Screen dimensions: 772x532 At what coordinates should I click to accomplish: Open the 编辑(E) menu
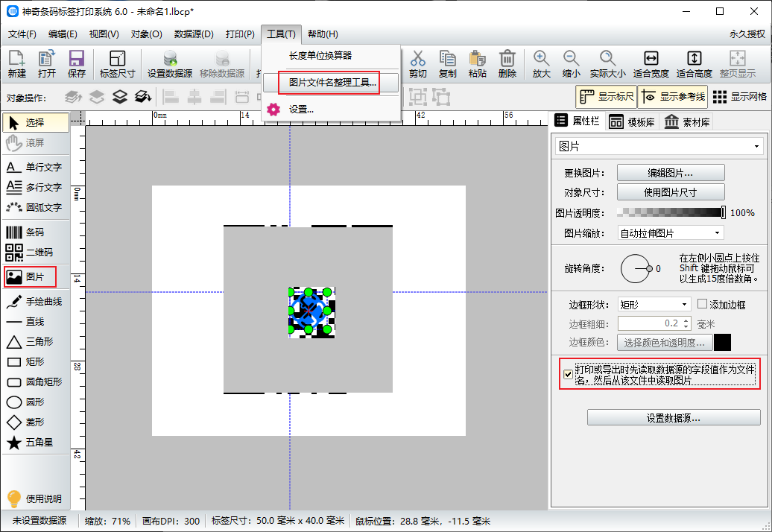[63, 34]
